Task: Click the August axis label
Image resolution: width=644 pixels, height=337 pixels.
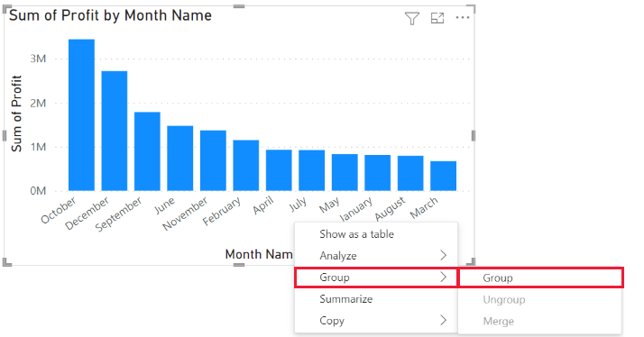Action: (390, 208)
